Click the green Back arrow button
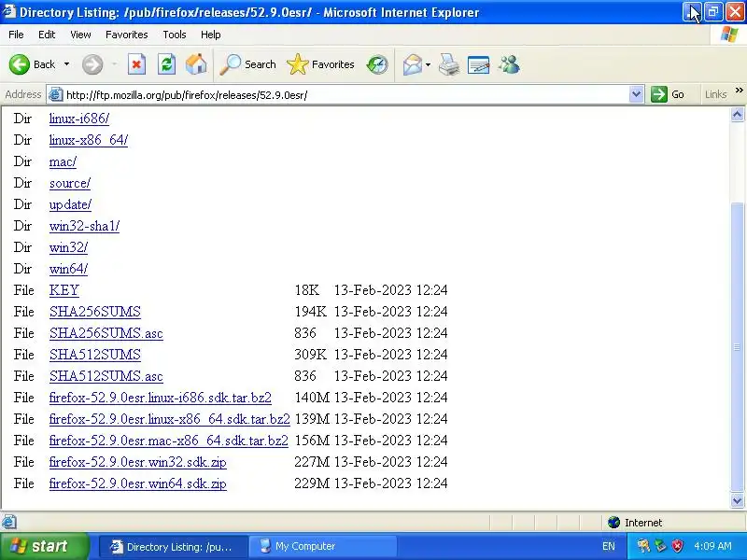Image resolution: width=747 pixels, height=560 pixels. coord(20,64)
